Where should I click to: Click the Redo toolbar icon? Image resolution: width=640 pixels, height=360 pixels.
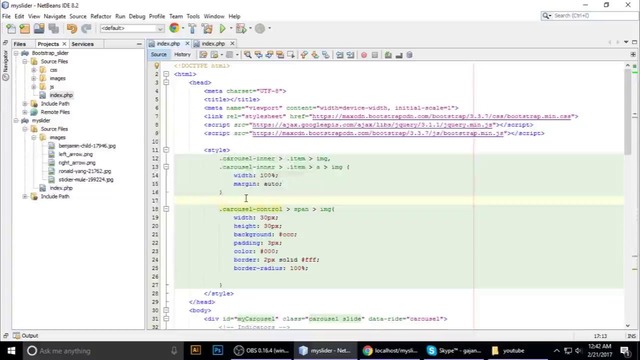(x=86, y=29)
